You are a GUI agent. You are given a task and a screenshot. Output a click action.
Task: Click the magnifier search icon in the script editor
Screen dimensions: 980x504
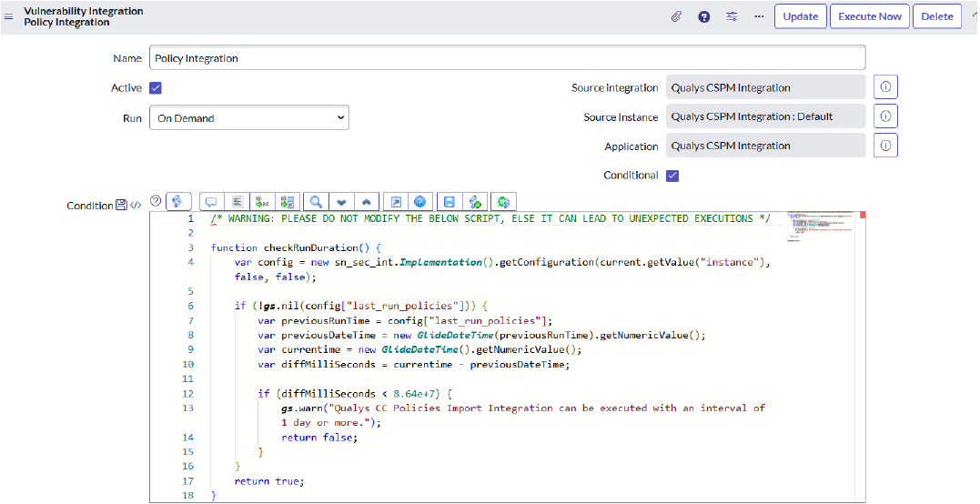point(316,201)
